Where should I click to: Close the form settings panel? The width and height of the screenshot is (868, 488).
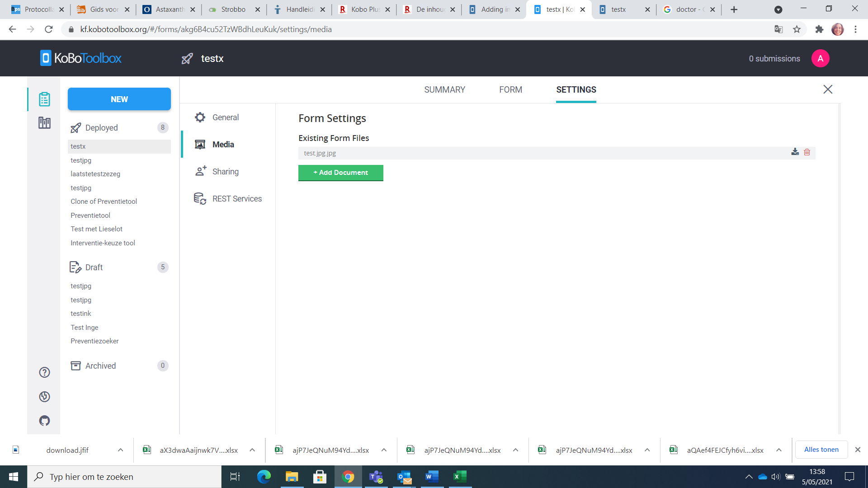828,89
